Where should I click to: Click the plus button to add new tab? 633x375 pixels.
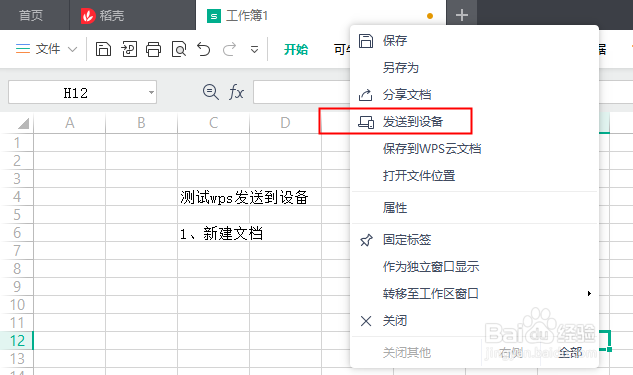462,15
